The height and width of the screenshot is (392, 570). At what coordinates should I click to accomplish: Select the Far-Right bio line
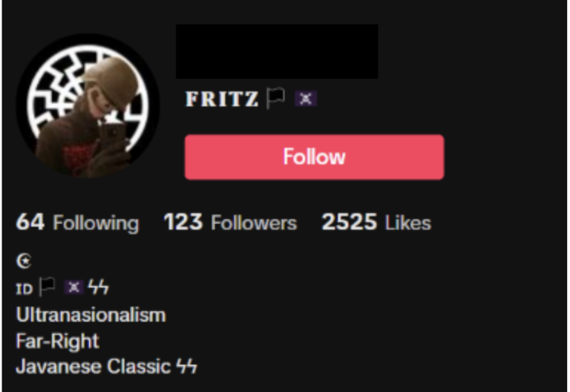pos(57,341)
